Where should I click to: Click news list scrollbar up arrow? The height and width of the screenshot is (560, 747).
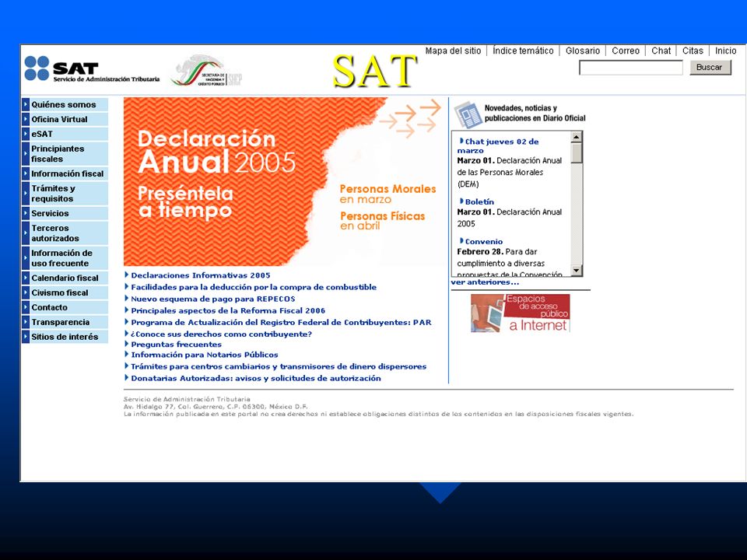pos(577,137)
